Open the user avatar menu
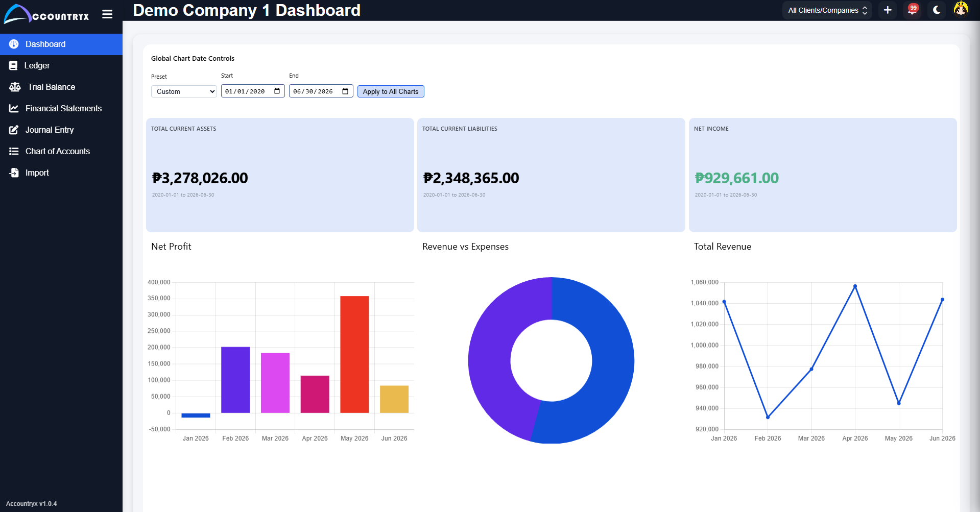The width and height of the screenshot is (980, 512). (961, 9)
